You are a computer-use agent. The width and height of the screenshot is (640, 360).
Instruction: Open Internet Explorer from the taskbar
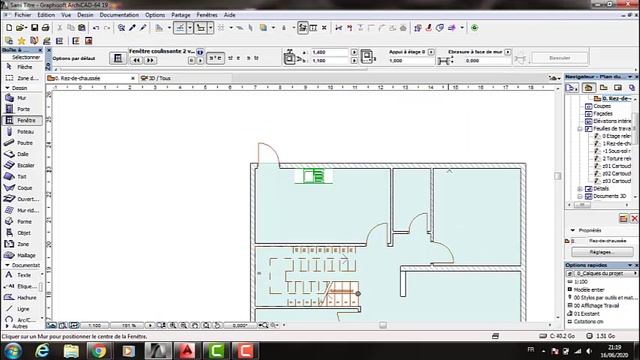click(x=42, y=351)
